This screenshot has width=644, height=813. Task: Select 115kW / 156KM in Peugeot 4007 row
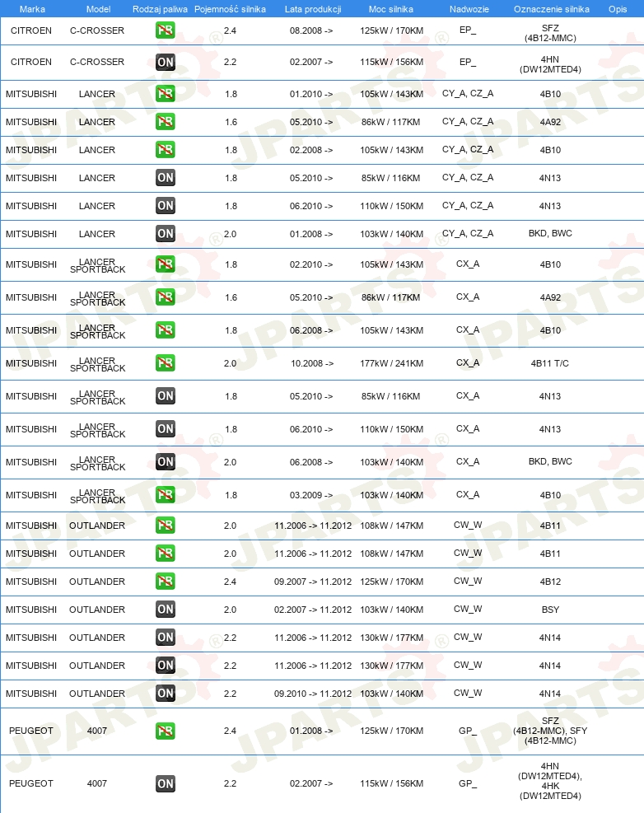(391, 783)
